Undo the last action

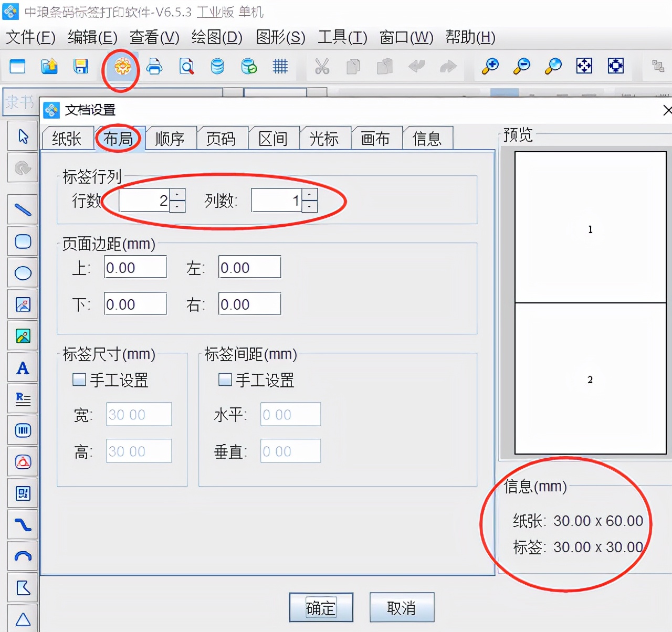tap(416, 66)
